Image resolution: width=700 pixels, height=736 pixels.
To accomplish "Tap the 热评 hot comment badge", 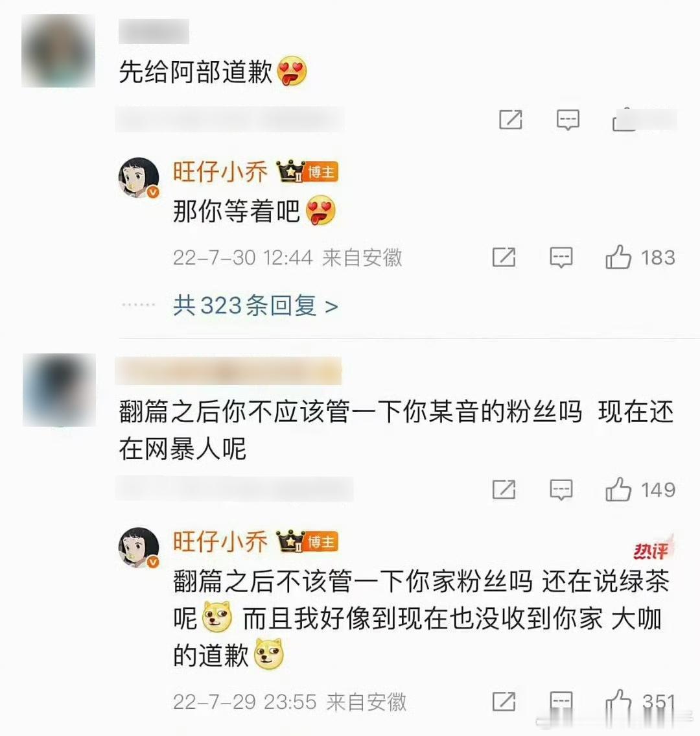I will (x=652, y=549).
